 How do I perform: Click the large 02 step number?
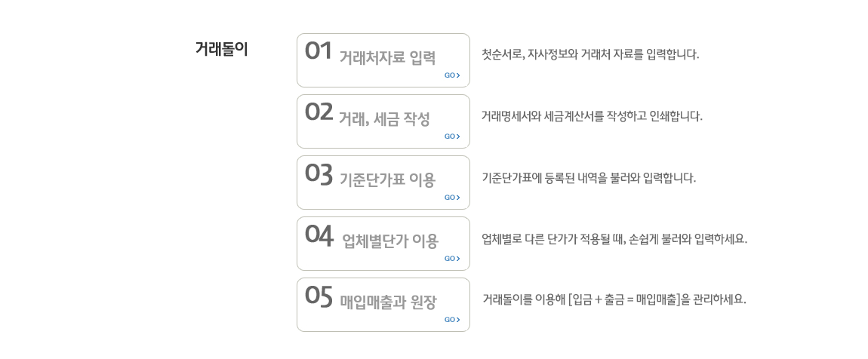319,112
